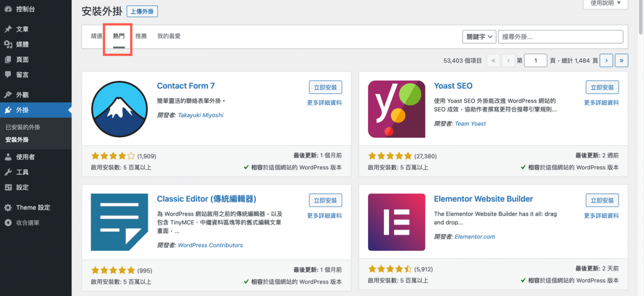
Task: Open the Yoast SEO title link
Action: [x=453, y=86]
